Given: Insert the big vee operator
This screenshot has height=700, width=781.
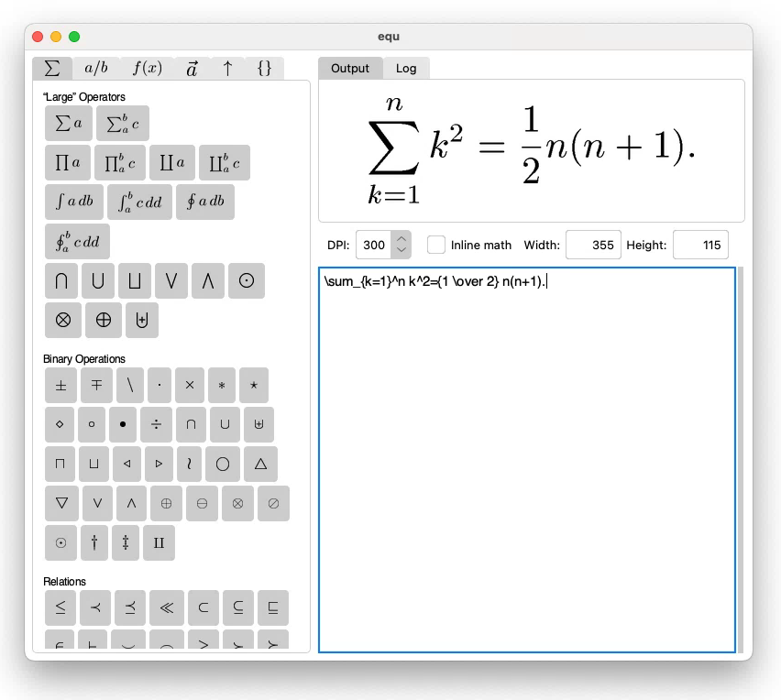Looking at the screenshot, I should pyautogui.click(x=171, y=280).
